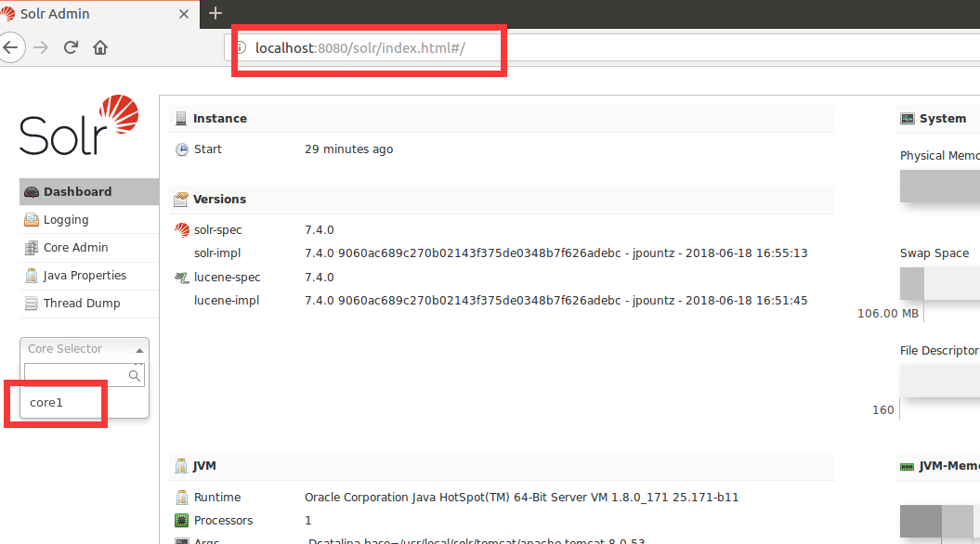Click the Swap Space usage bar
Viewport: 980px width, 544px height.
click(940, 283)
